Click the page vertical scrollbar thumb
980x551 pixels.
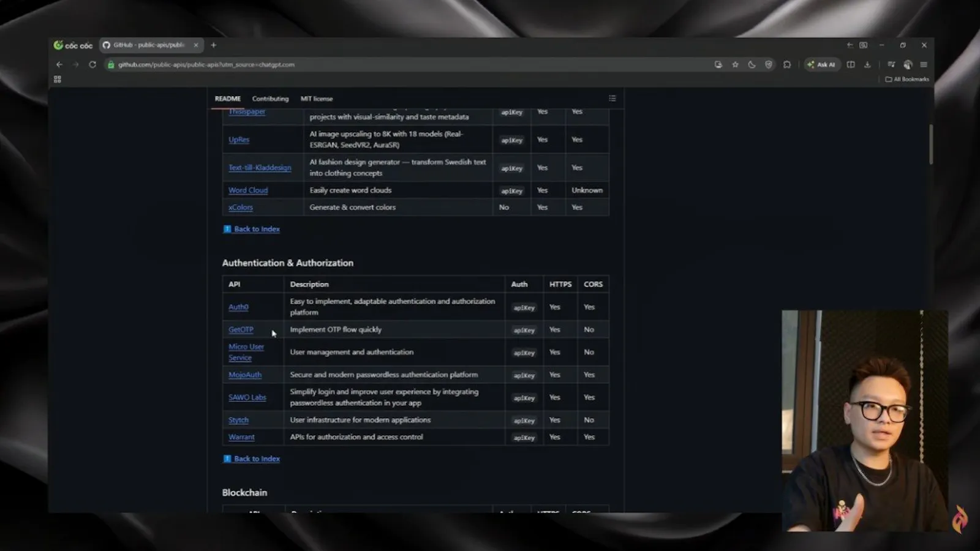click(931, 144)
